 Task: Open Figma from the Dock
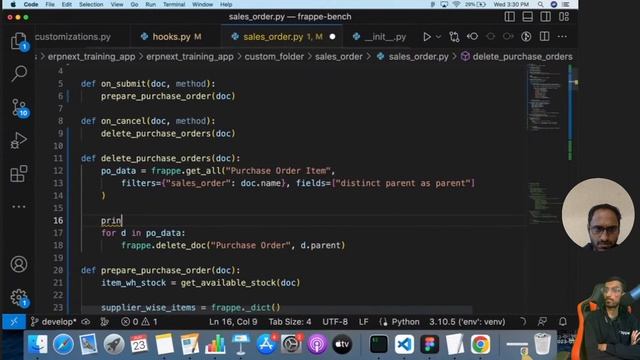(x=429, y=344)
